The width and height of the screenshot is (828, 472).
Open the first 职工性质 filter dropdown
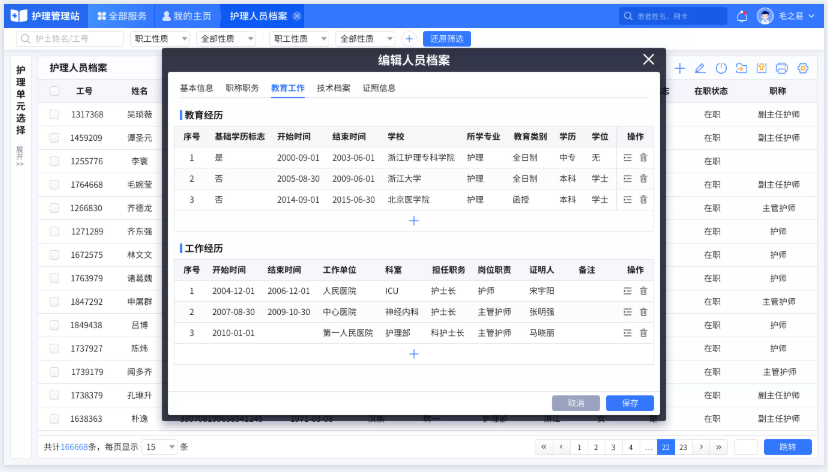point(160,39)
